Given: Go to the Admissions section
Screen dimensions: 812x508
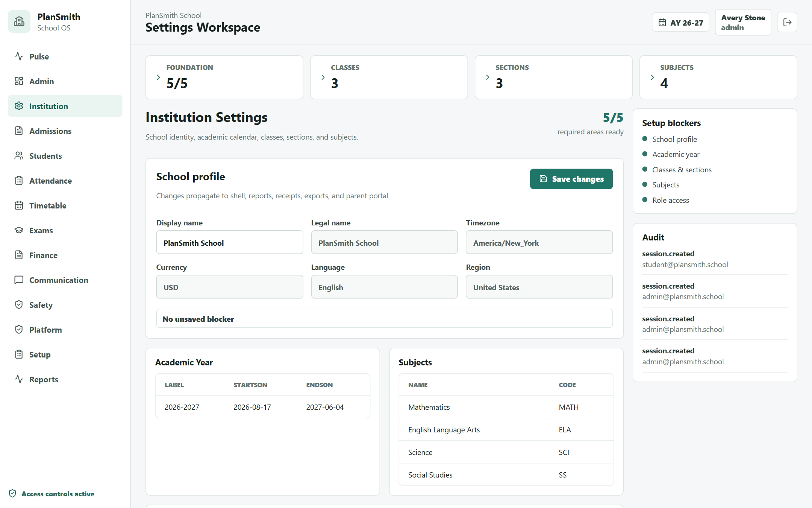Looking at the screenshot, I should point(65,131).
